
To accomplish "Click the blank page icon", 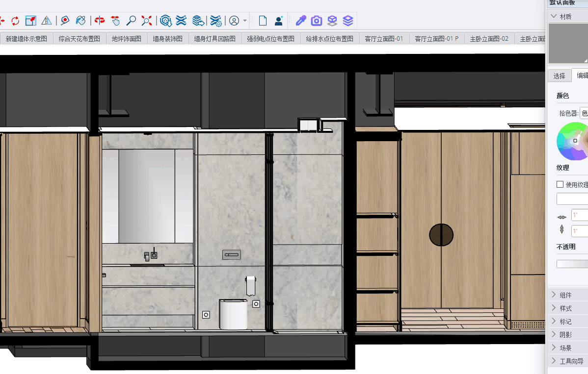I will point(263,21).
